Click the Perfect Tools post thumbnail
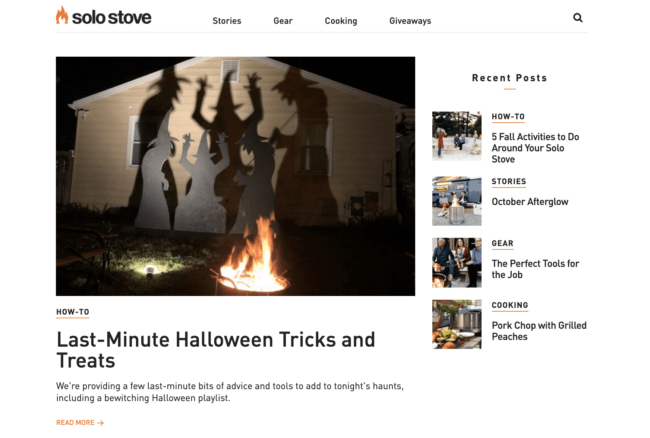650x438 pixels. point(456,263)
